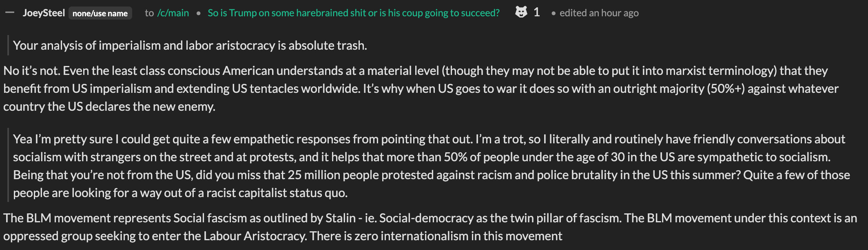The width and height of the screenshot is (868, 250).
Task: Click the bear face upvote icon
Action: coord(521,12)
